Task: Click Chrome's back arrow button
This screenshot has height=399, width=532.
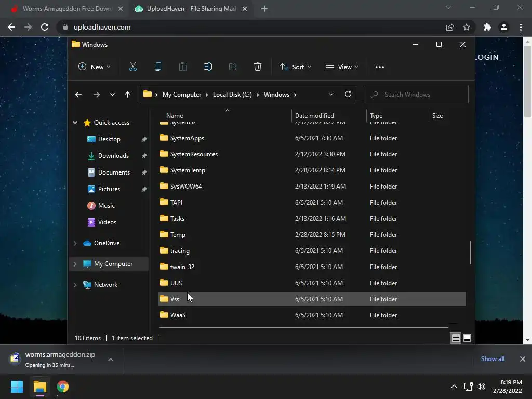Action: click(11, 27)
